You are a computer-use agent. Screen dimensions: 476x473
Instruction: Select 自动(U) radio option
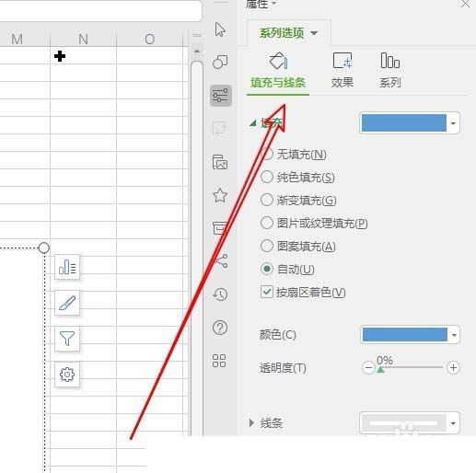tap(267, 269)
